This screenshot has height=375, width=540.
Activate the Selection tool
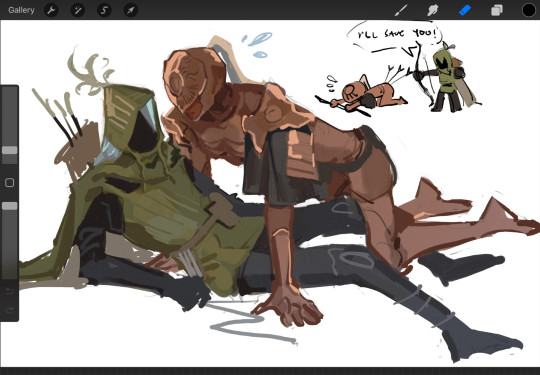[104, 10]
